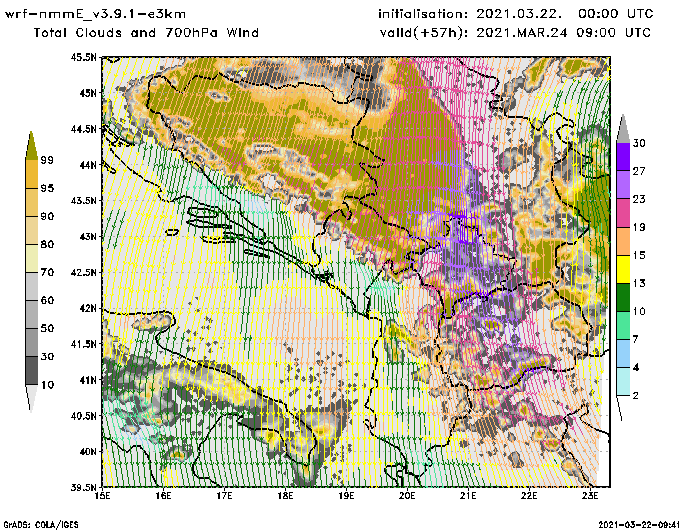Click longitude label '18E'
Viewport: 700px width, 530px height.
pos(285,496)
